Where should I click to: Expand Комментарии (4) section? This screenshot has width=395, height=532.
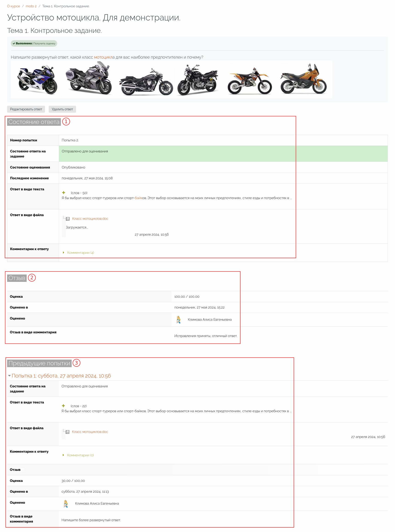(x=80, y=253)
